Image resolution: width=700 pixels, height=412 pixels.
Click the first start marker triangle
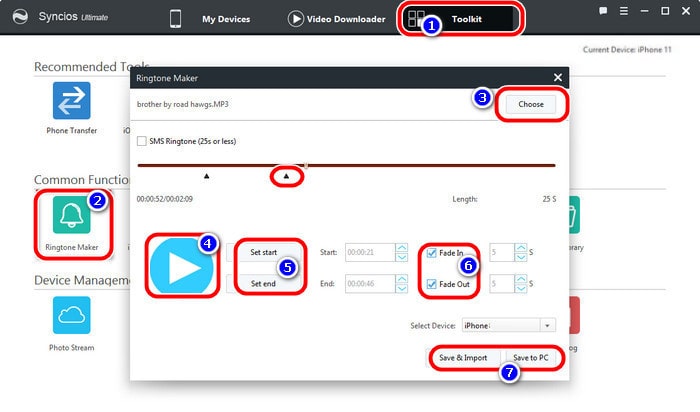[x=206, y=176]
